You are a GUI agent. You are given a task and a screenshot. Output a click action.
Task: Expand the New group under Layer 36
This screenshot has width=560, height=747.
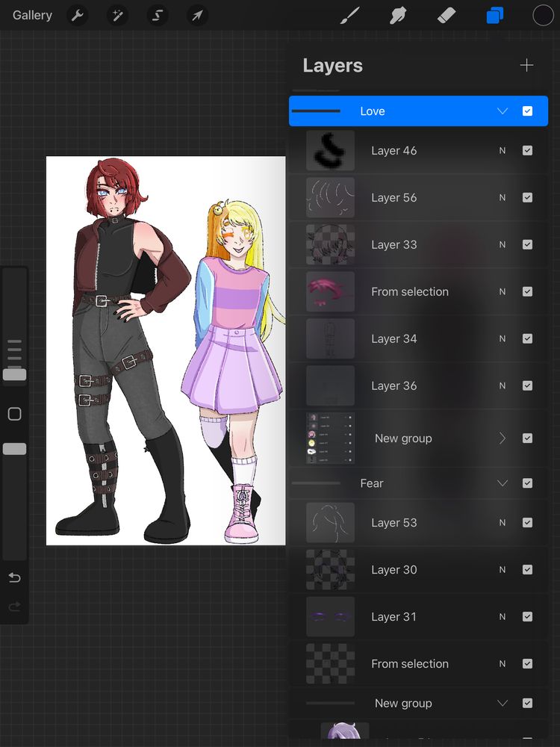pos(503,438)
